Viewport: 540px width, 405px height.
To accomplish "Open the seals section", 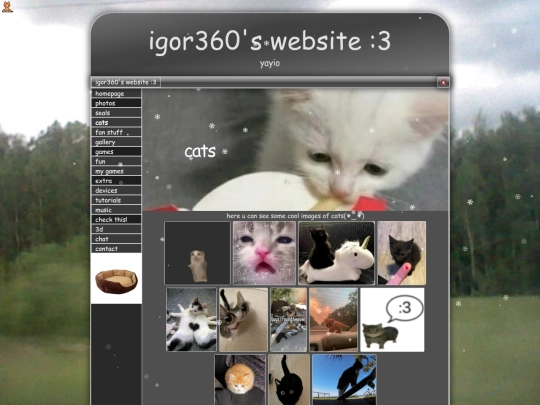I will coord(116,113).
